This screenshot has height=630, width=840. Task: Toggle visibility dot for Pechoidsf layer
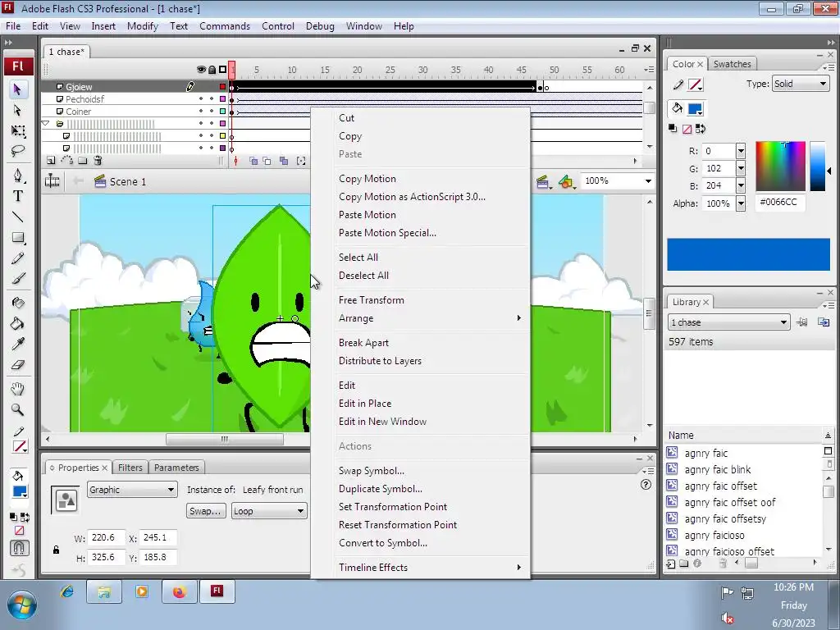coord(201,99)
